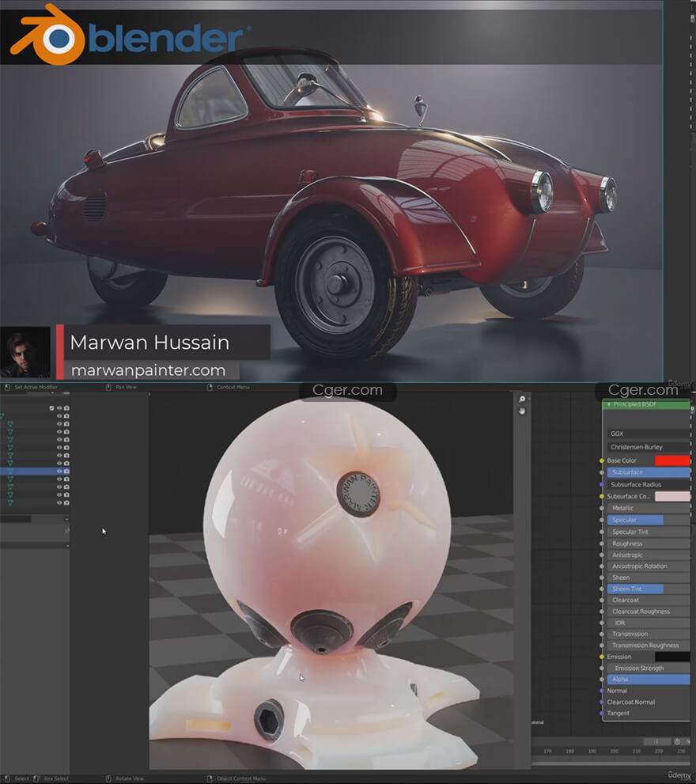Click the Roughness value field
696x784 pixels.
tap(649, 543)
